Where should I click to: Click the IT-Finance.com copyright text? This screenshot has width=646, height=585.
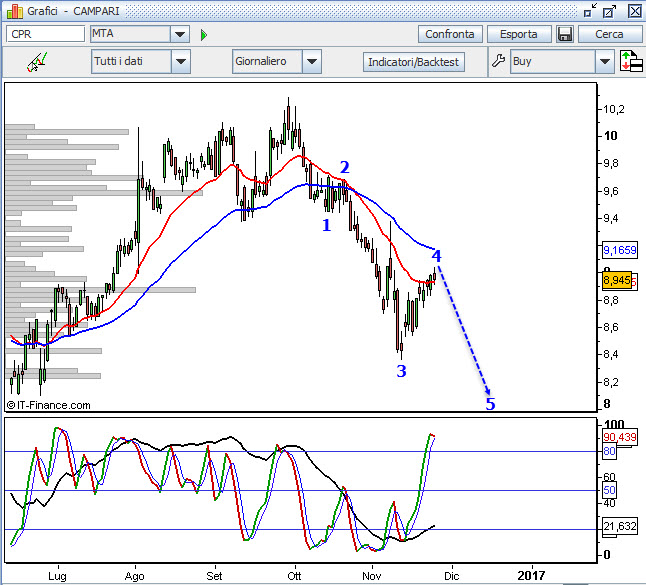[49, 405]
